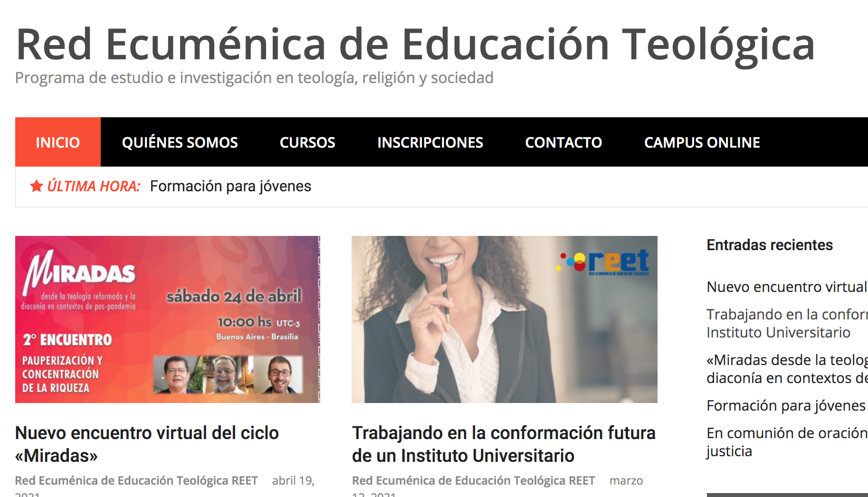Open the INICIO menu item

point(58,142)
